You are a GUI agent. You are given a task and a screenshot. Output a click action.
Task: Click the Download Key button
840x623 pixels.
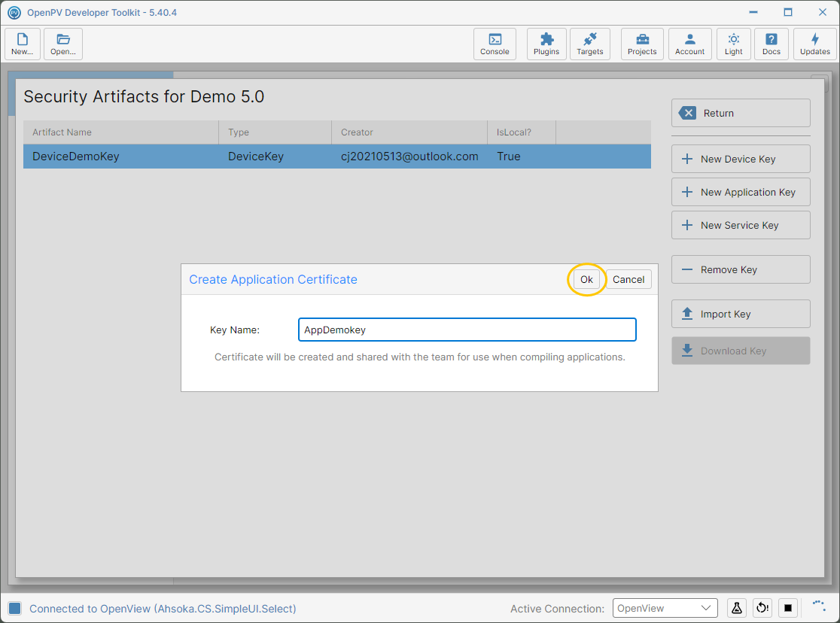[x=741, y=351]
